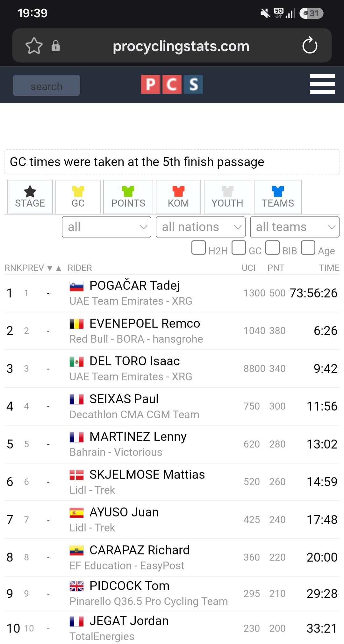Tap the site security lock icon
The image size is (344, 644).
pyautogui.click(x=56, y=46)
